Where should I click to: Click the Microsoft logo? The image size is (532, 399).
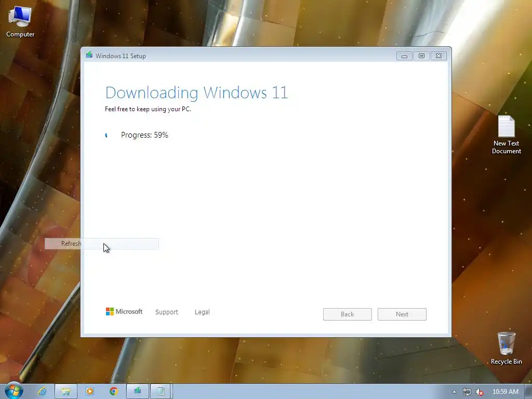tap(124, 312)
